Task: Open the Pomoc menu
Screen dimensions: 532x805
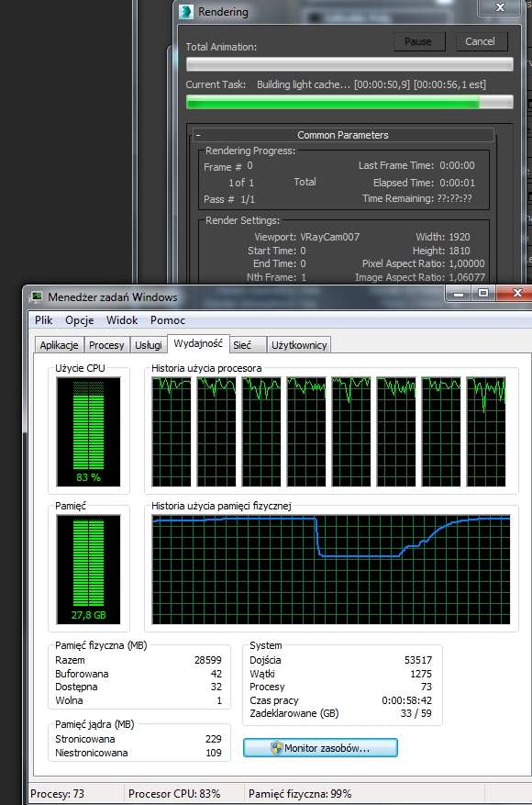Action: pyautogui.click(x=168, y=319)
